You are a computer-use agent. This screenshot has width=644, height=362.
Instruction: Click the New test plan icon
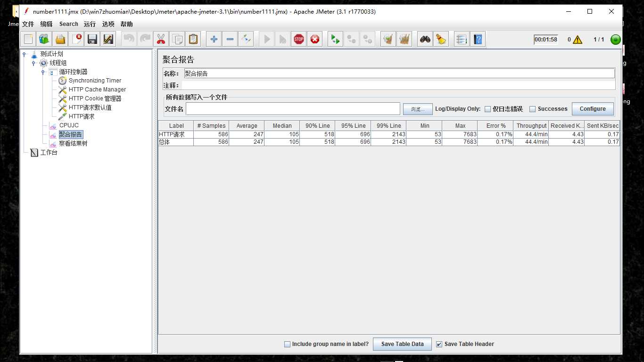pyautogui.click(x=29, y=39)
